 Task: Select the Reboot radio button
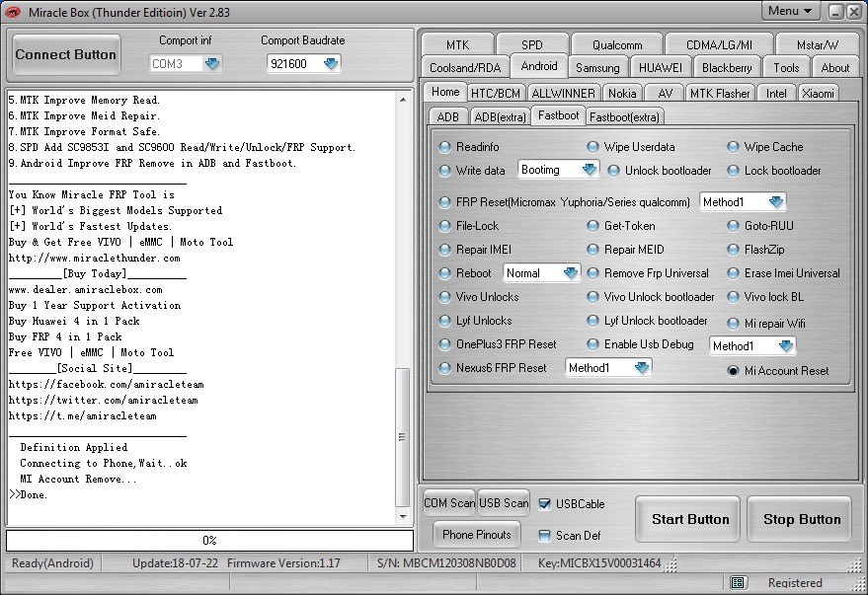[x=444, y=273]
